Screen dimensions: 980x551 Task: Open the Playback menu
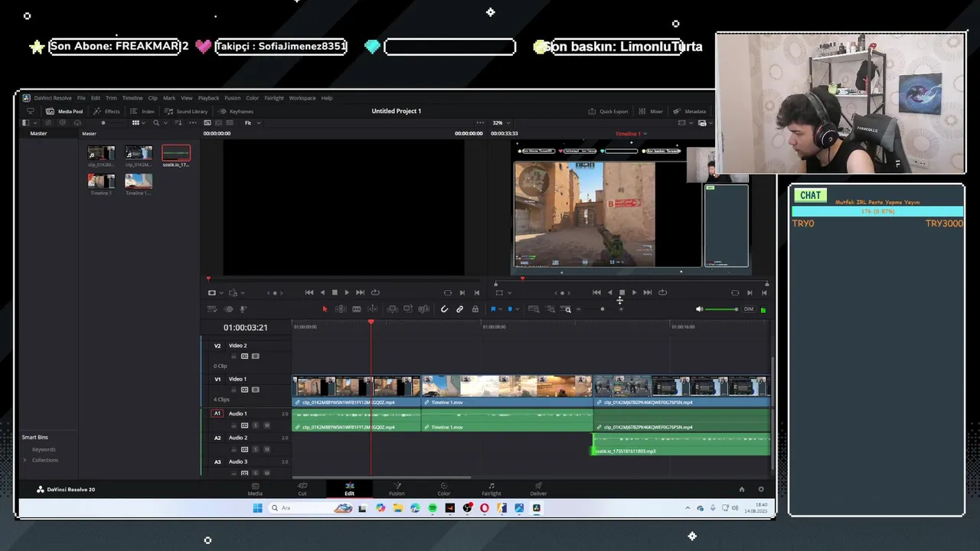[208, 98]
